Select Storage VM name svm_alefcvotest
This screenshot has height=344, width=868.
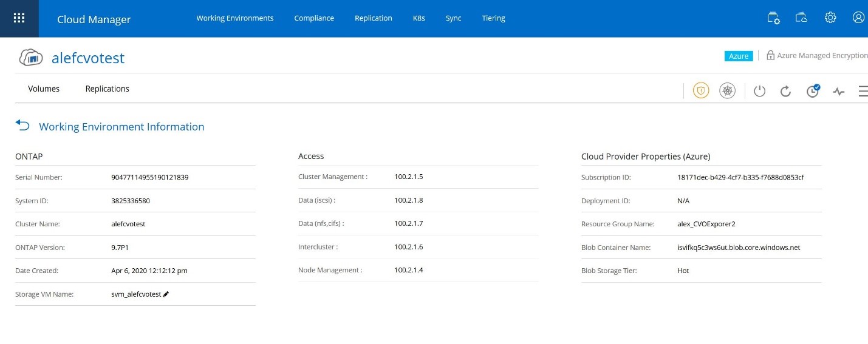pyautogui.click(x=136, y=294)
